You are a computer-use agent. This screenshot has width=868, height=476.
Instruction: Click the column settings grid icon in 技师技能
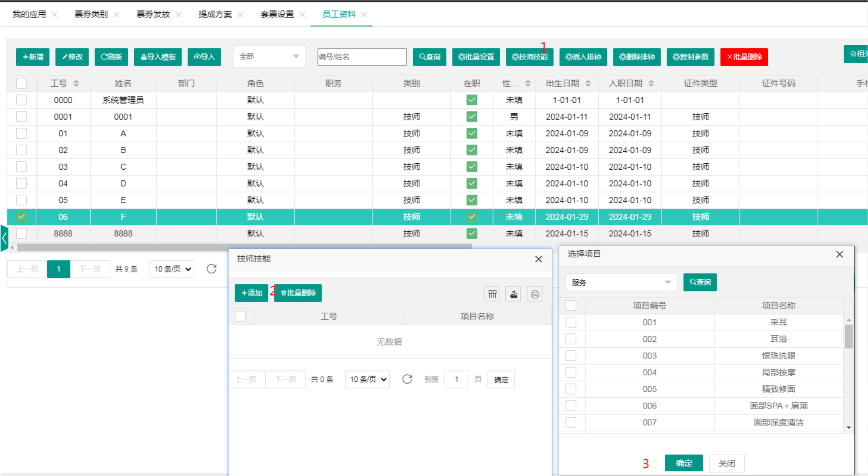coord(492,294)
